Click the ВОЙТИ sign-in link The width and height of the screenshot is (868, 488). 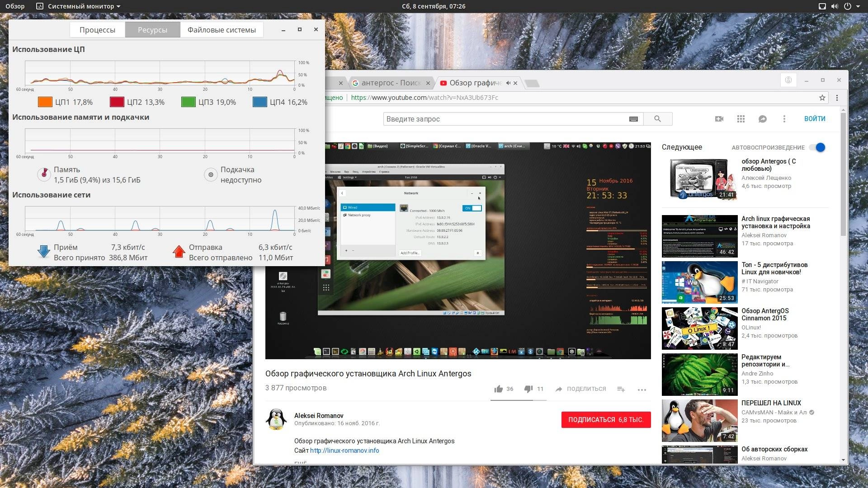(x=815, y=119)
